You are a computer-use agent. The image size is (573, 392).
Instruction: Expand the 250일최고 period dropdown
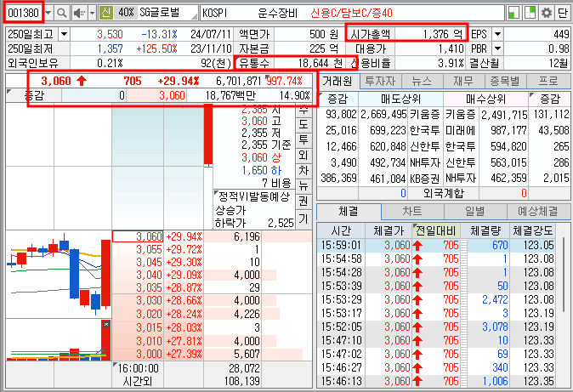pyautogui.click(x=64, y=34)
